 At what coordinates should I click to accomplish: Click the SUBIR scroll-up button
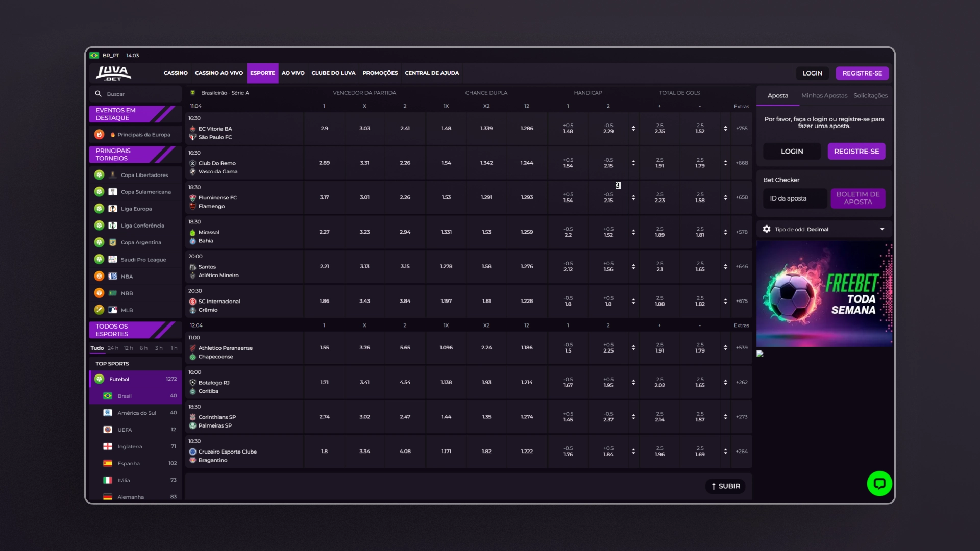(x=725, y=486)
